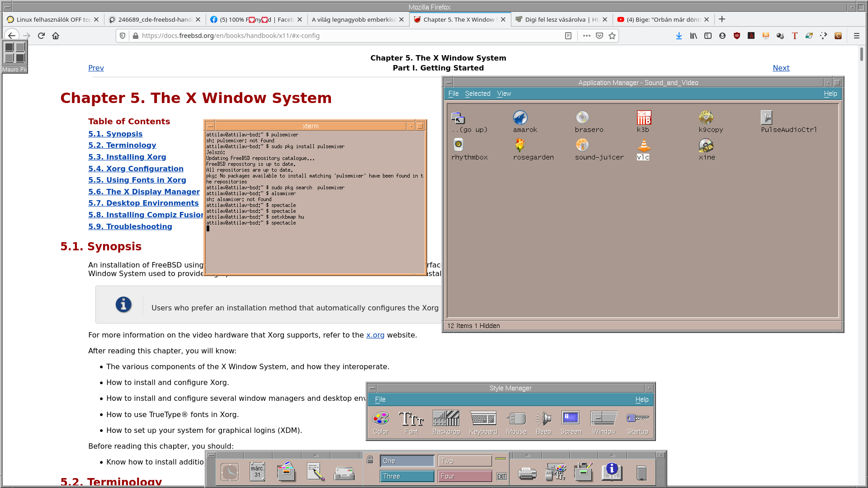Open File Manager drawer icon on panel
The height and width of the screenshot is (488, 868).
point(286,472)
